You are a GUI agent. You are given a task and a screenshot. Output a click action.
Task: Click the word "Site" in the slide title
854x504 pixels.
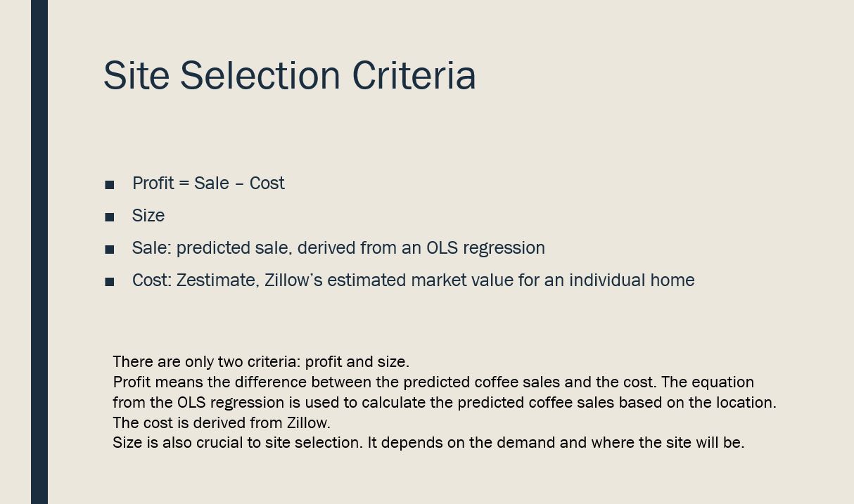tap(136, 75)
